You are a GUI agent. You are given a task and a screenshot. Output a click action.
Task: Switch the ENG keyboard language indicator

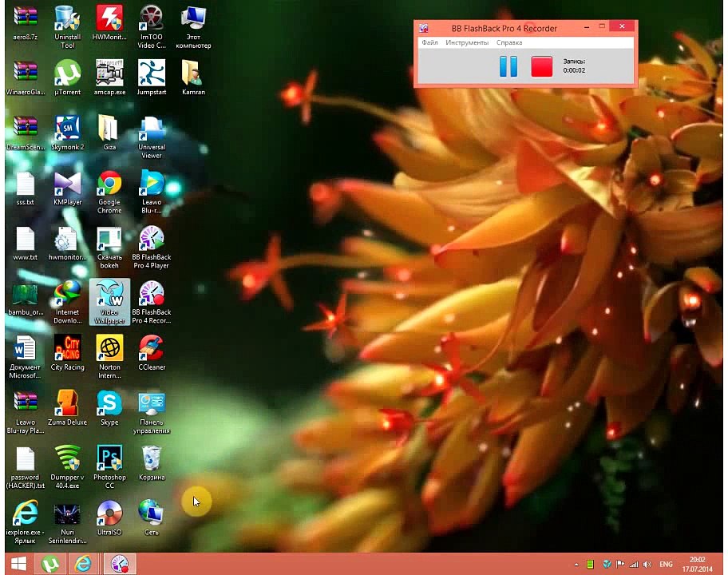[x=664, y=564]
